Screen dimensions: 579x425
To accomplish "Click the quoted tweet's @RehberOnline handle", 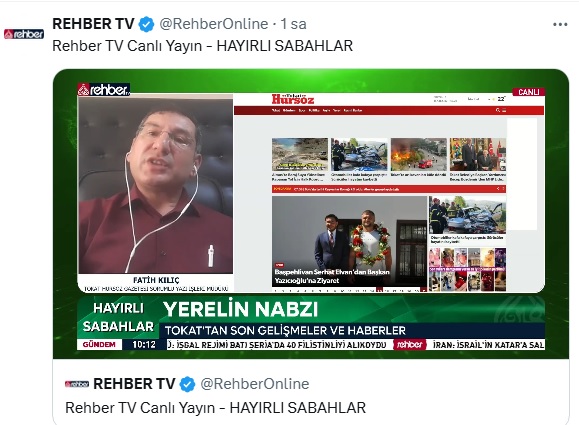I will 255,384.
